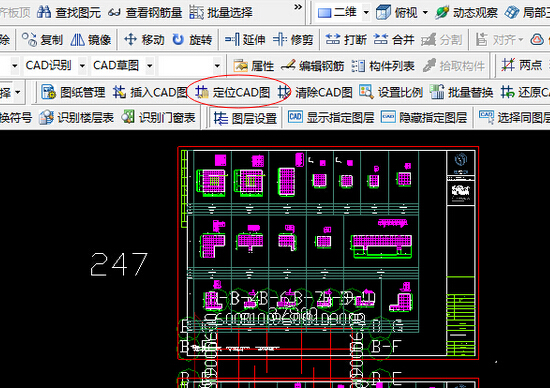Viewport: 550px width, 388px height.
Task: Select the 镜像 mirror tool
Action: click(x=90, y=40)
